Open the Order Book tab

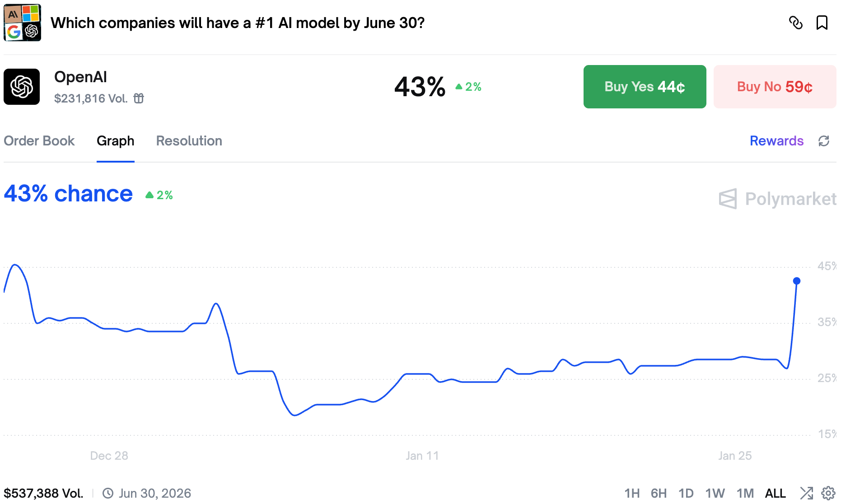(x=39, y=141)
